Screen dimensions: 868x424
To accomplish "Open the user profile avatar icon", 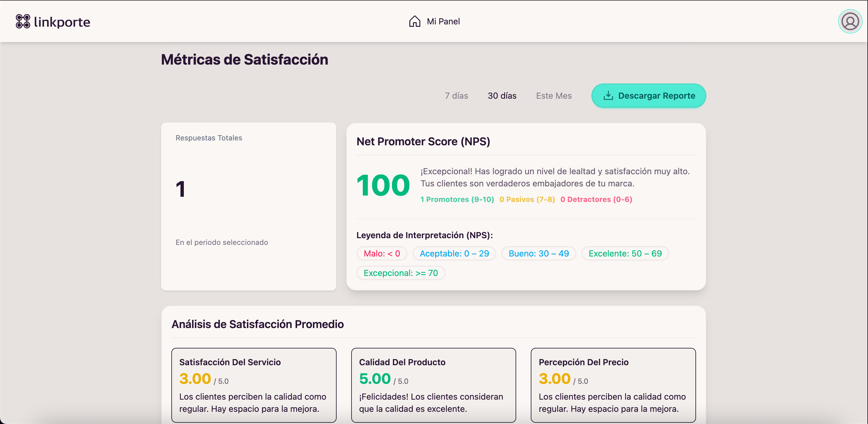I will [850, 21].
